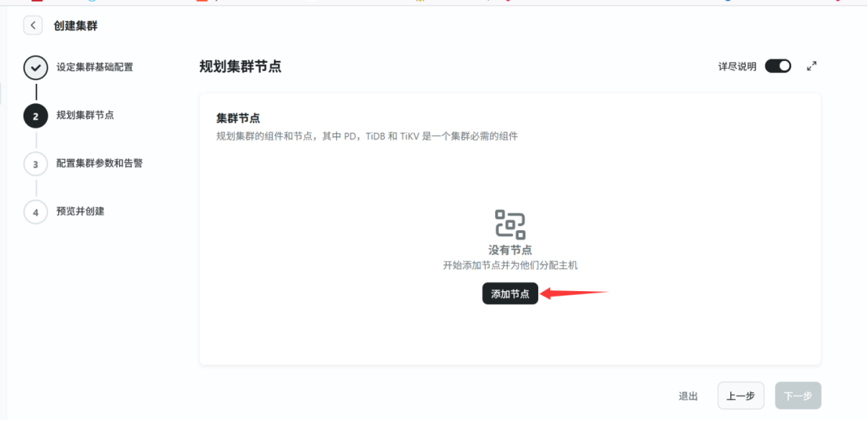Click the 规划集群节点 main heading
This screenshot has width=868, height=421.
[241, 67]
